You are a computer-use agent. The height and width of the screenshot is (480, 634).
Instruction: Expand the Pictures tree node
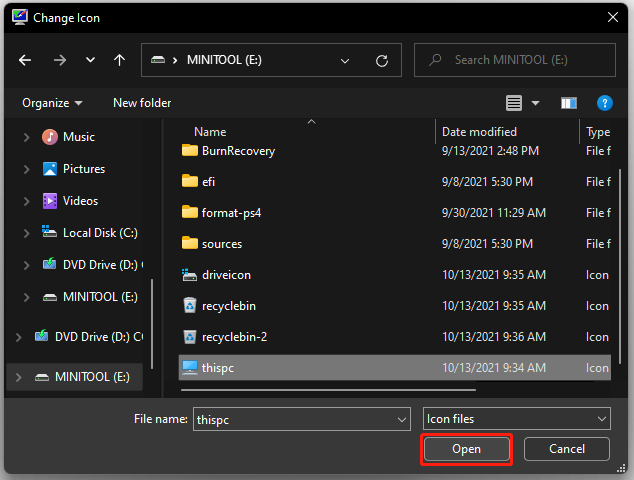coord(26,169)
